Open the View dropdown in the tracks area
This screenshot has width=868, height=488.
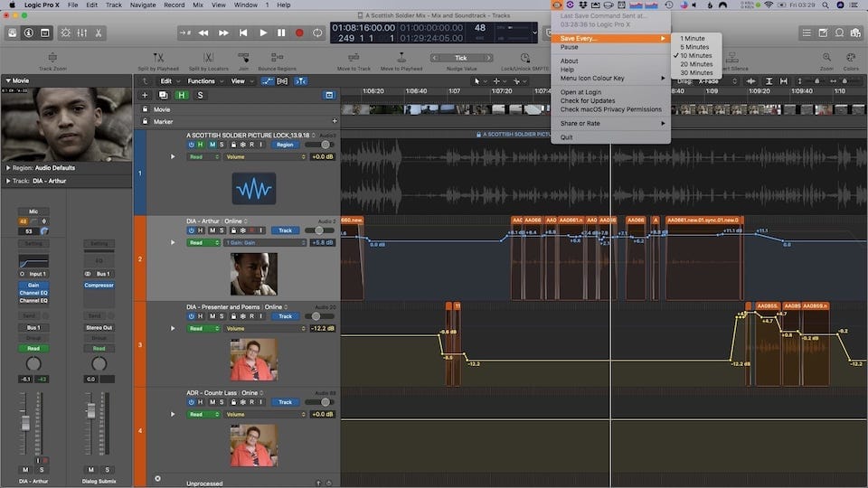tap(242, 81)
